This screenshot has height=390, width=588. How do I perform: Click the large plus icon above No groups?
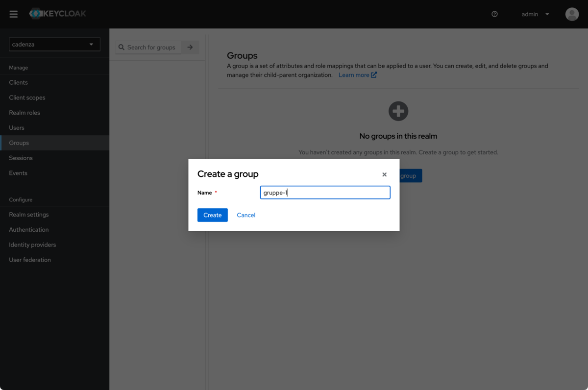click(x=398, y=111)
